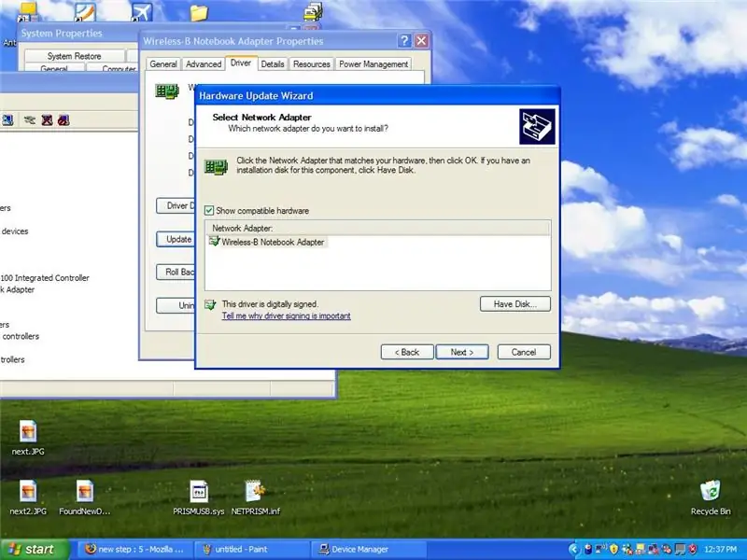The height and width of the screenshot is (560, 747).
Task: Open the Resources tab in Adapter Properties
Action: tap(312, 63)
